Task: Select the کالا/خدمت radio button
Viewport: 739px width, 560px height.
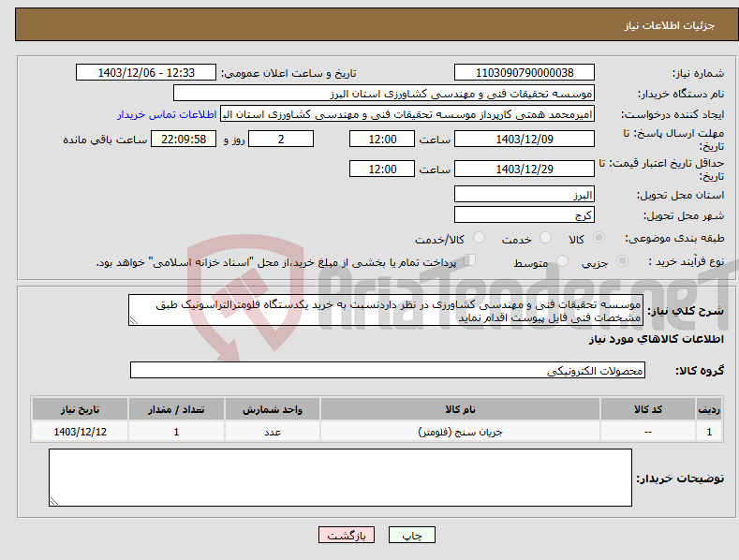Action: 479,238
